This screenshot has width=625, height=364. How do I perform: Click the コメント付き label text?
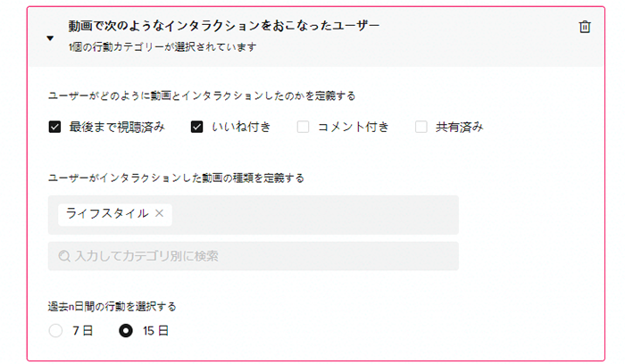pos(354,127)
